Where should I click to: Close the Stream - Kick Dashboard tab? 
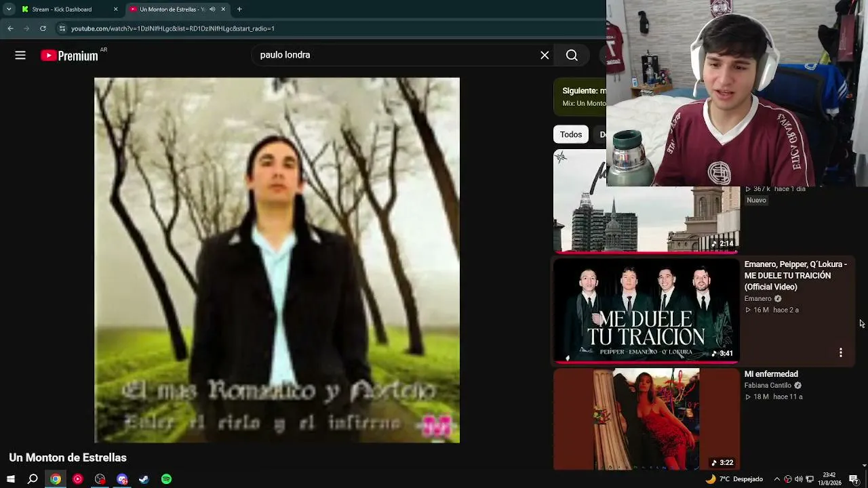click(x=115, y=9)
